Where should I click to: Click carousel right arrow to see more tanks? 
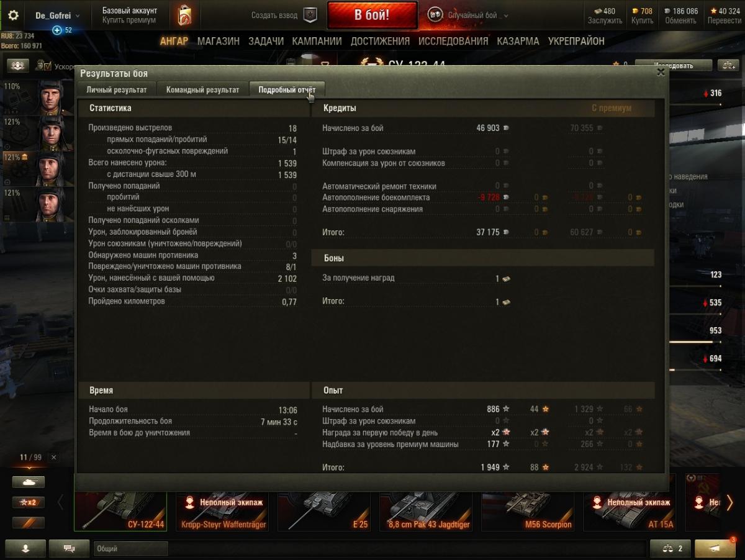pyautogui.click(x=729, y=502)
